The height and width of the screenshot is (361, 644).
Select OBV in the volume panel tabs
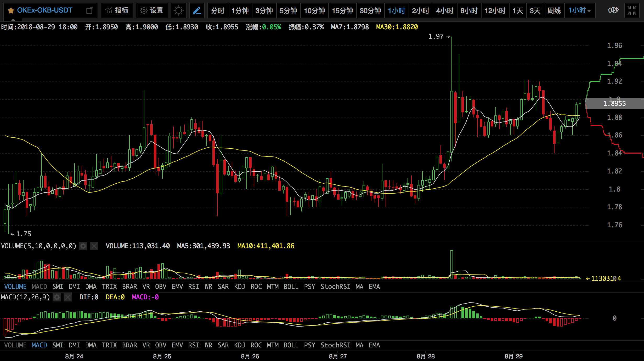click(161, 287)
